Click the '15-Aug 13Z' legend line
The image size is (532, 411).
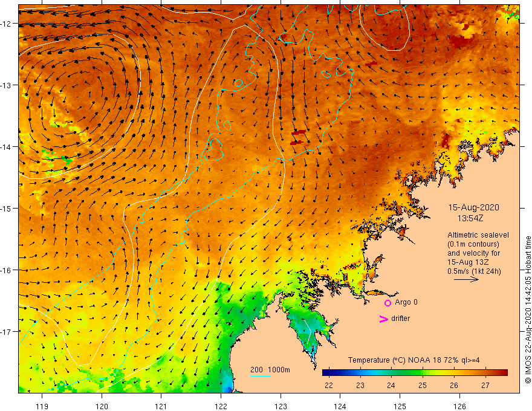coord(468,262)
